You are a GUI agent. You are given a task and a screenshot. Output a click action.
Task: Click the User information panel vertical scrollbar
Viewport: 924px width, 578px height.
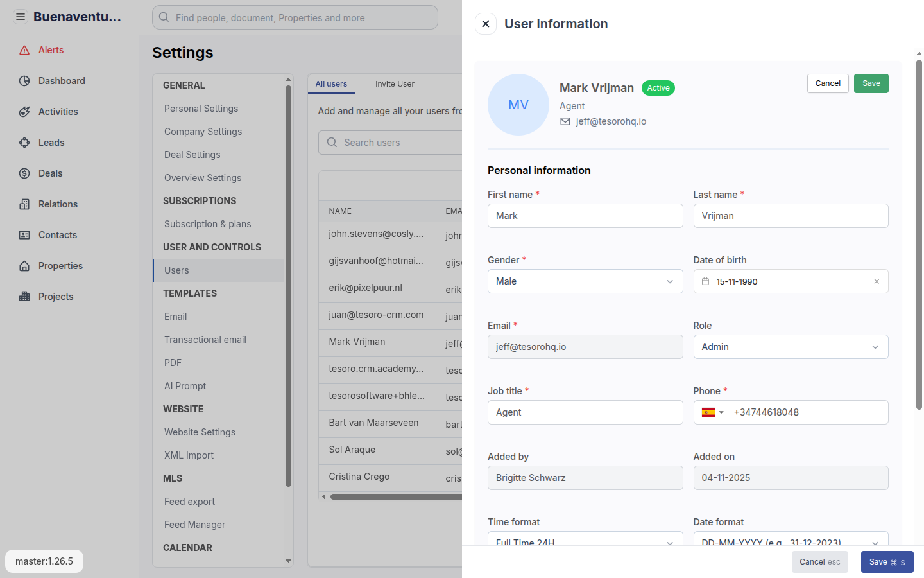click(x=919, y=234)
